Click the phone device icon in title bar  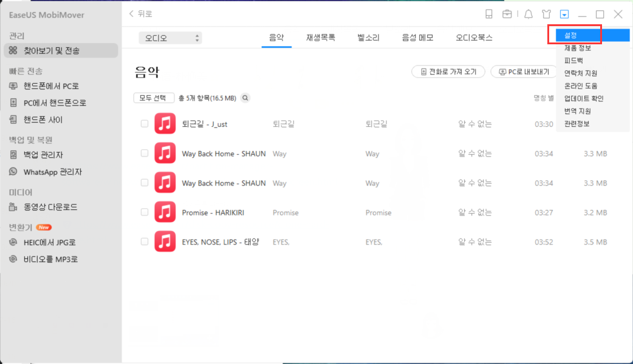coord(489,14)
